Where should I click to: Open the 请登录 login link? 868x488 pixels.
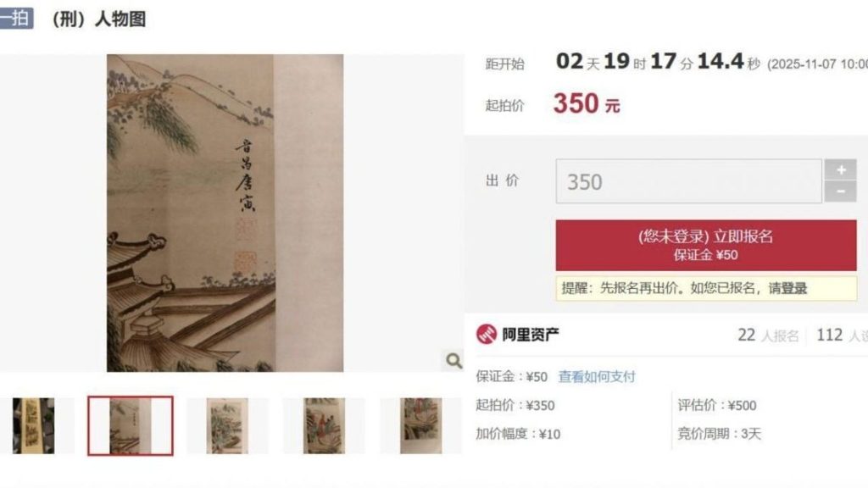tap(787, 288)
